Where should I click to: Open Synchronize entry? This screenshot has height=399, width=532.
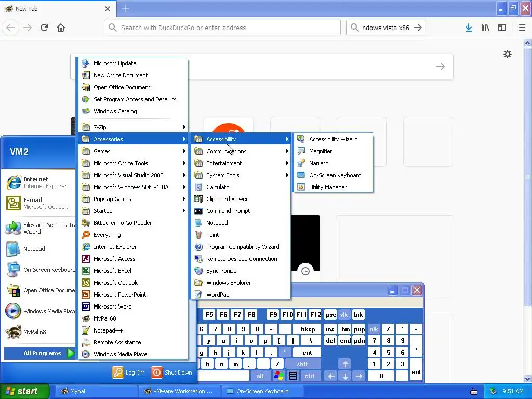pyautogui.click(x=241, y=271)
